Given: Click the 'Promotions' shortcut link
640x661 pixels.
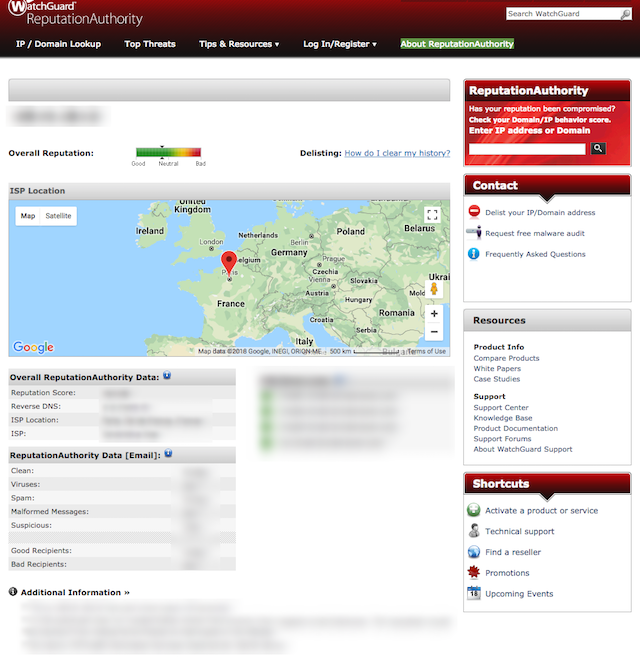Looking at the screenshot, I should [x=507, y=572].
